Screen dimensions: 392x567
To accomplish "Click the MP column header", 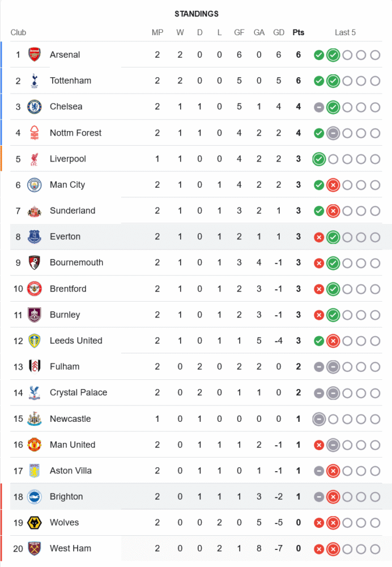I will 157,32.
